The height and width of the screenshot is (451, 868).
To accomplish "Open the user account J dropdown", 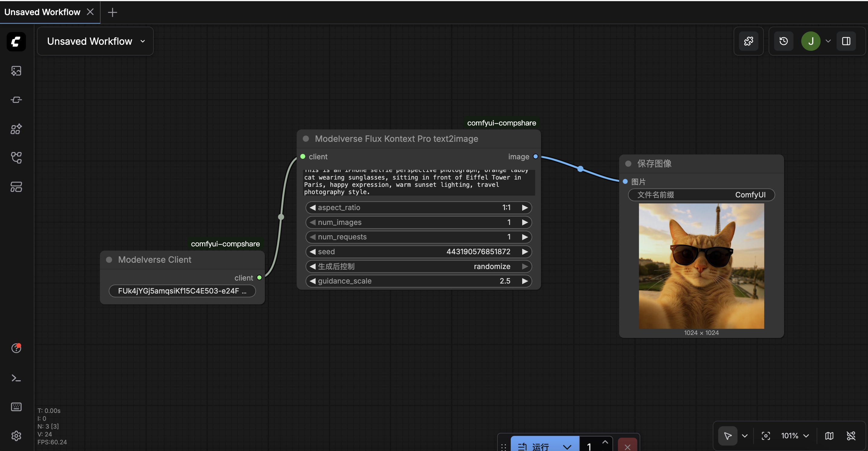I will [x=828, y=41].
